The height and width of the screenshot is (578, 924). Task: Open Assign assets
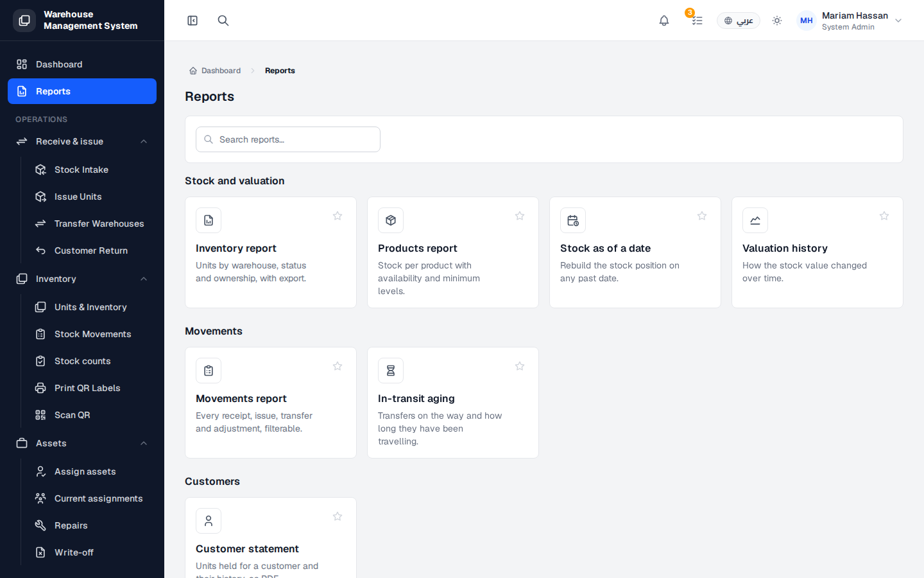(91, 471)
